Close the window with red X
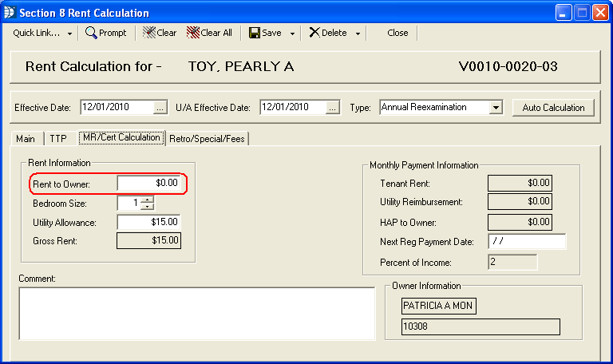The height and width of the screenshot is (364, 613). click(x=600, y=13)
